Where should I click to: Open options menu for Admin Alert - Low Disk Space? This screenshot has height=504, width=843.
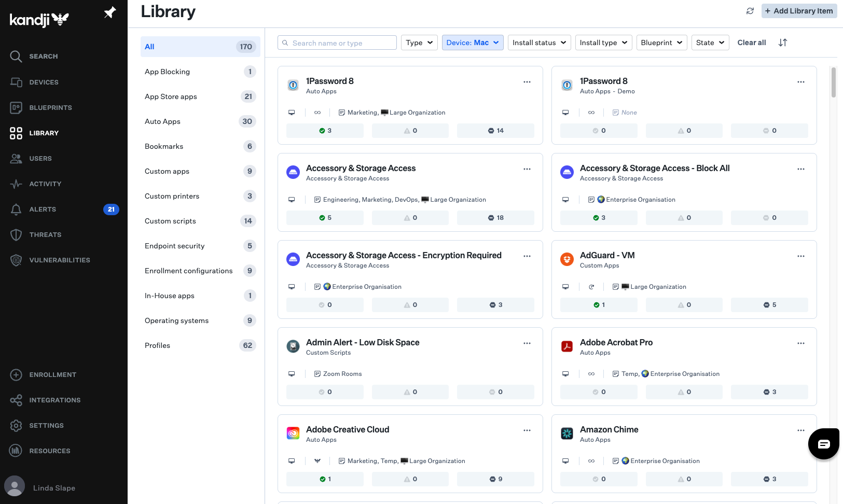coord(527,343)
